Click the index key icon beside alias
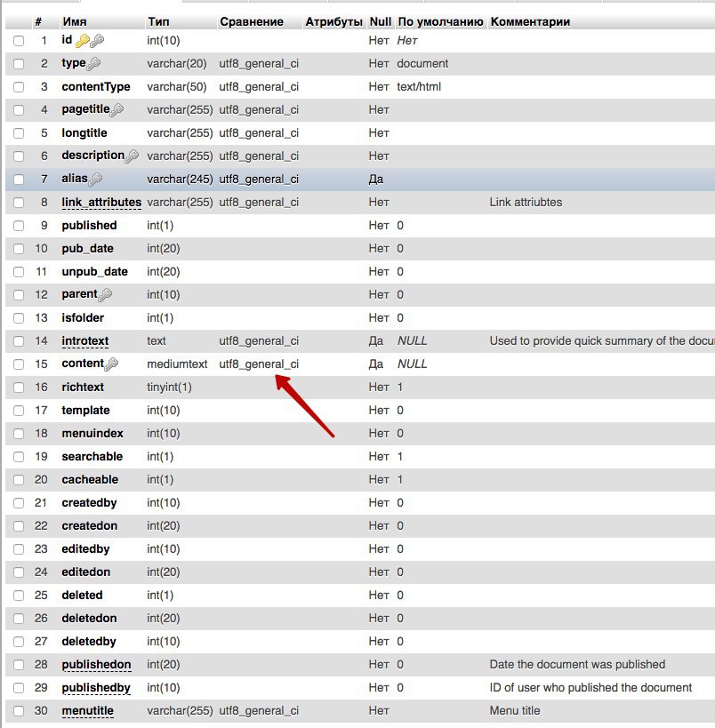Viewport: 715px width, 728px height. [x=95, y=180]
